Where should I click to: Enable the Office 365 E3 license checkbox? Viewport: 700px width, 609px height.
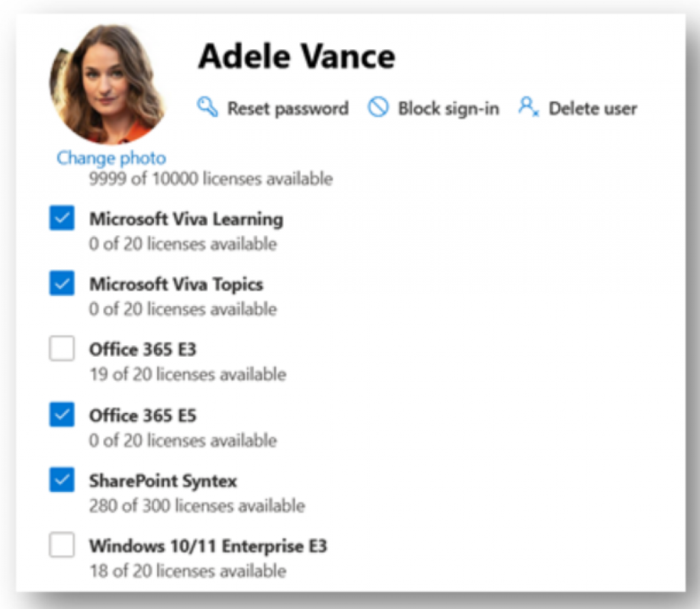(62, 349)
